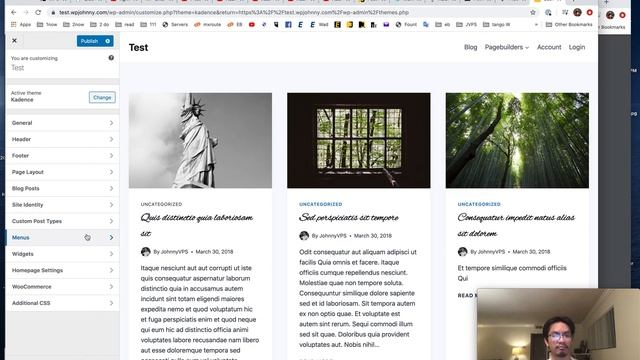Open the YouTube bookmark icon
This screenshot has width=640, height=360.
click(252, 24)
